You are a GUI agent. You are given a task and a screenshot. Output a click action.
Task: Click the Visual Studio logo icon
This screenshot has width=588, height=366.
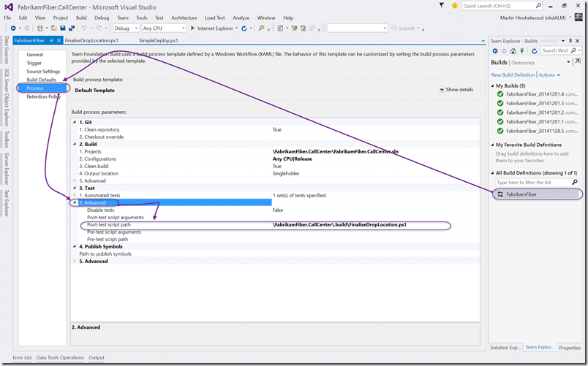(x=9, y=7)
